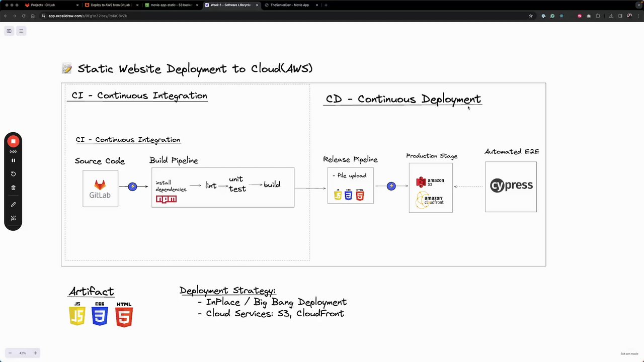Close the Projects · GitLab tab
Screen dimensions: 644x362
coord(77,5)
